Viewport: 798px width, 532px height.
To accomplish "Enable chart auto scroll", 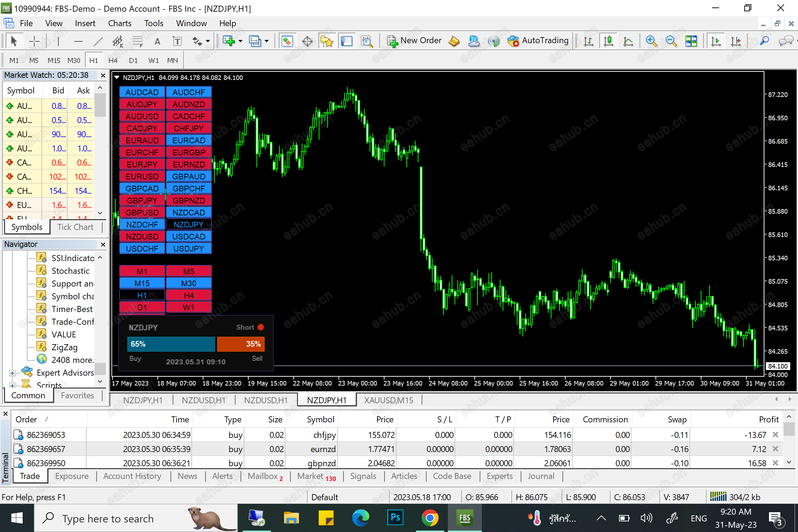I will click(x=716, y=41).
